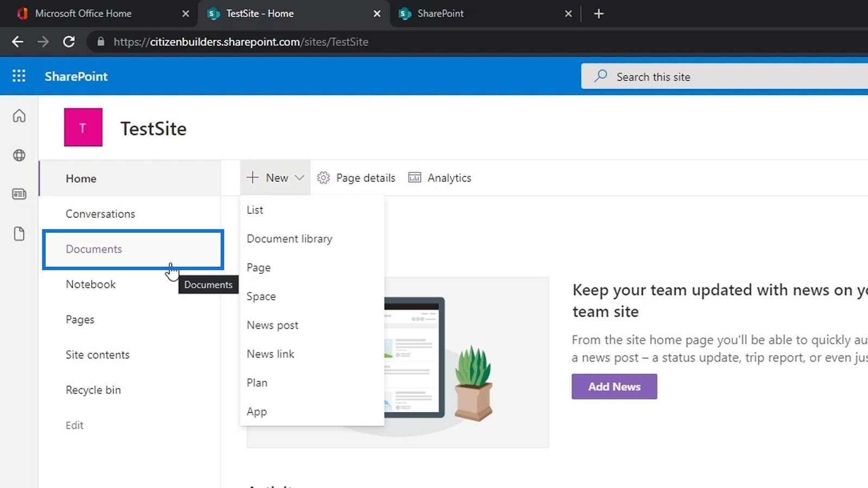This screenshot has width=868, height=488.
Task: Reload the page with refresh icon
Action: (69, 42)
